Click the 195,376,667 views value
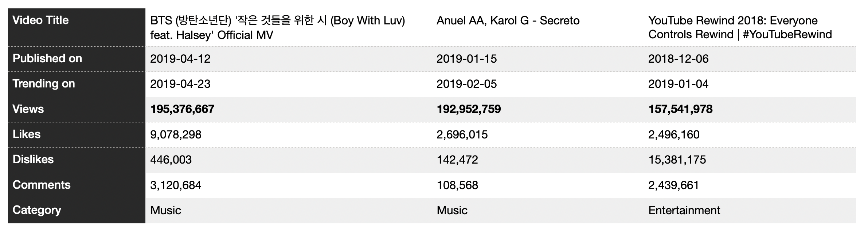Image resolution: width=868 pixels, height=231 pixels. coord(182,109)
